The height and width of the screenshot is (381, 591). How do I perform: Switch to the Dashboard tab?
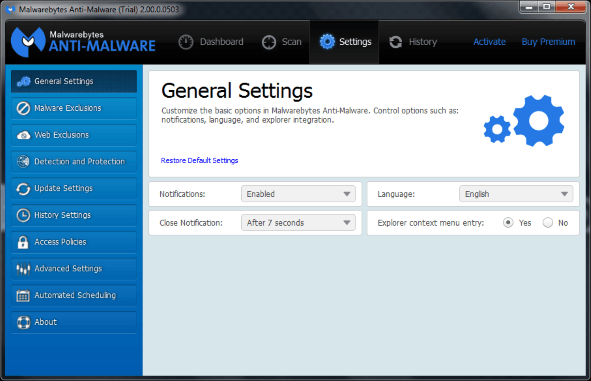[211, 42]
